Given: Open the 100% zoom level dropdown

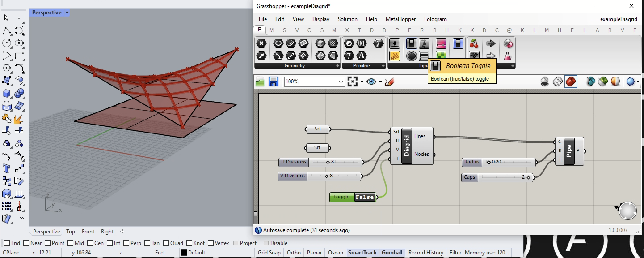Looking at the screenshot, I should coord(341,82).
